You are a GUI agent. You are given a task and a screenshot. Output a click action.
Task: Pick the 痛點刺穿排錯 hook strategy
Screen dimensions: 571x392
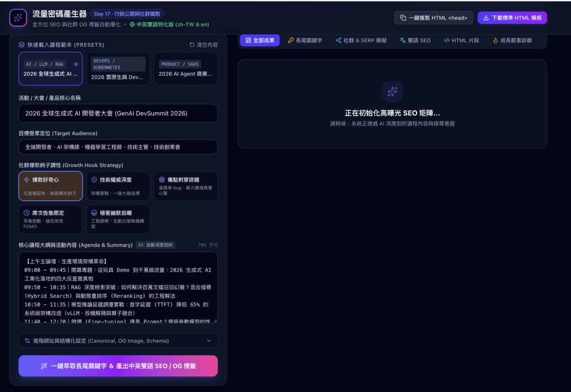pyautogui.click(x=186, y=186)
